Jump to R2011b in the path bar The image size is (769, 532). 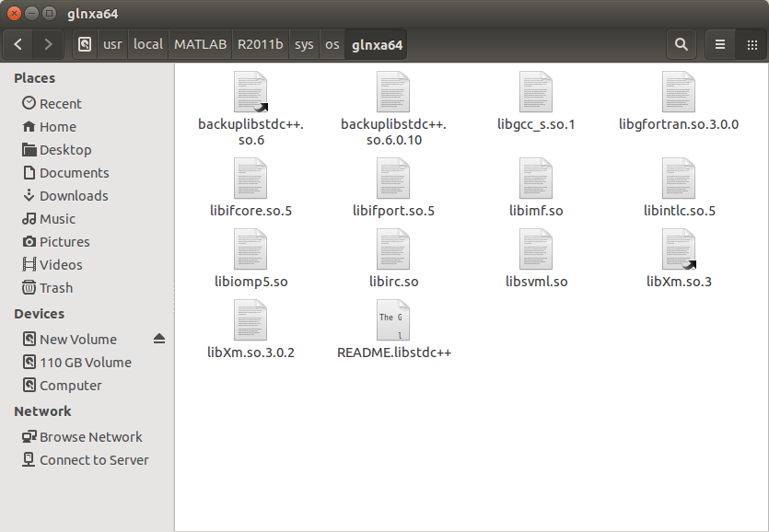260,43
